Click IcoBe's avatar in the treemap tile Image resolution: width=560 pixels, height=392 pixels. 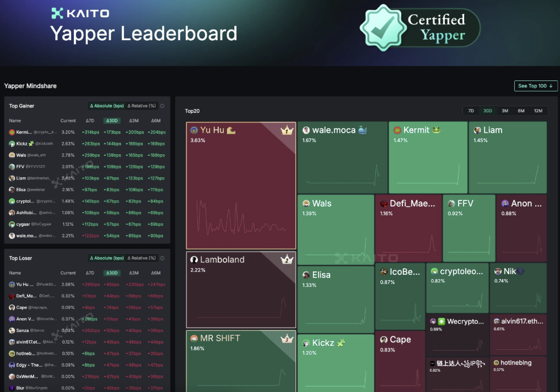click(384, 272)
